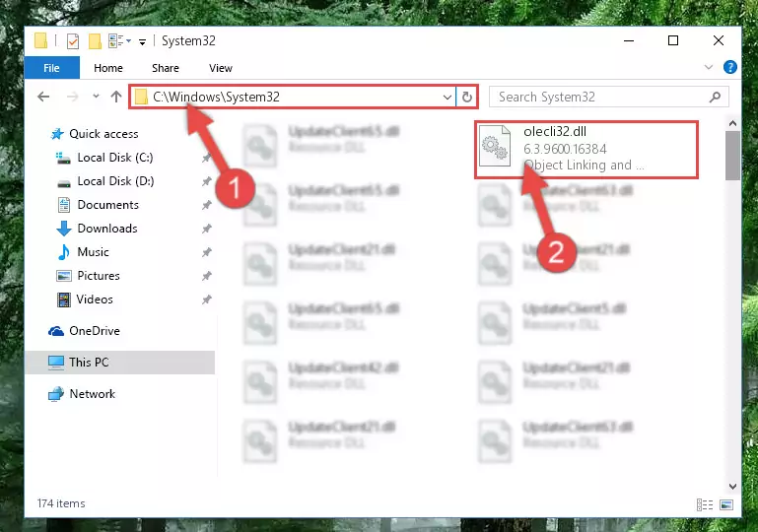
Task: Click the Search System32 field
Action: click(608, 97)
